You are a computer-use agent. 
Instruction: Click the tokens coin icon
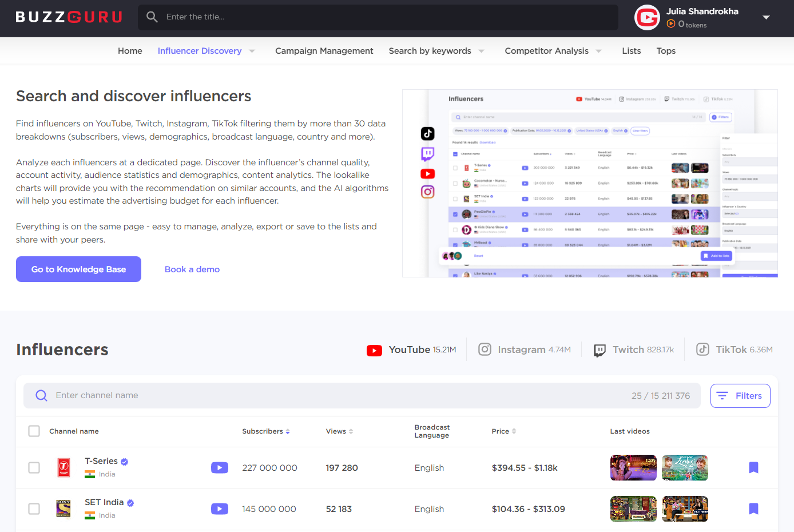click(671, 23)
